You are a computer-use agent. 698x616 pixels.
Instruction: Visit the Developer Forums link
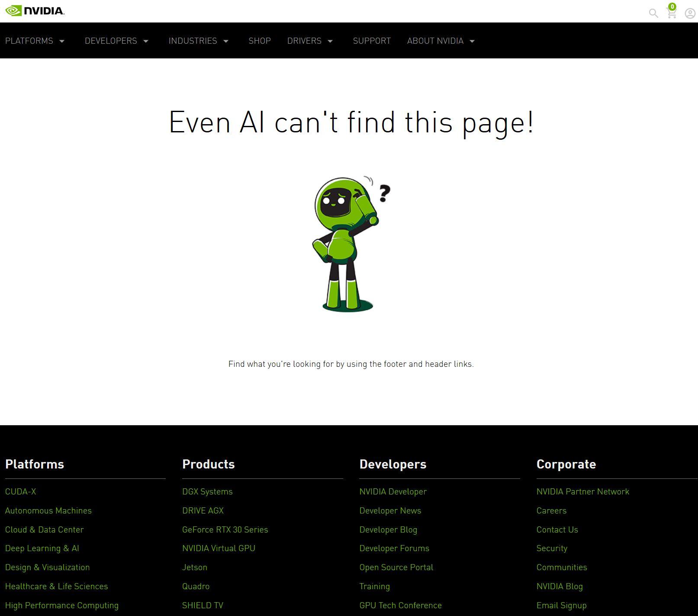tap(394, 548)
